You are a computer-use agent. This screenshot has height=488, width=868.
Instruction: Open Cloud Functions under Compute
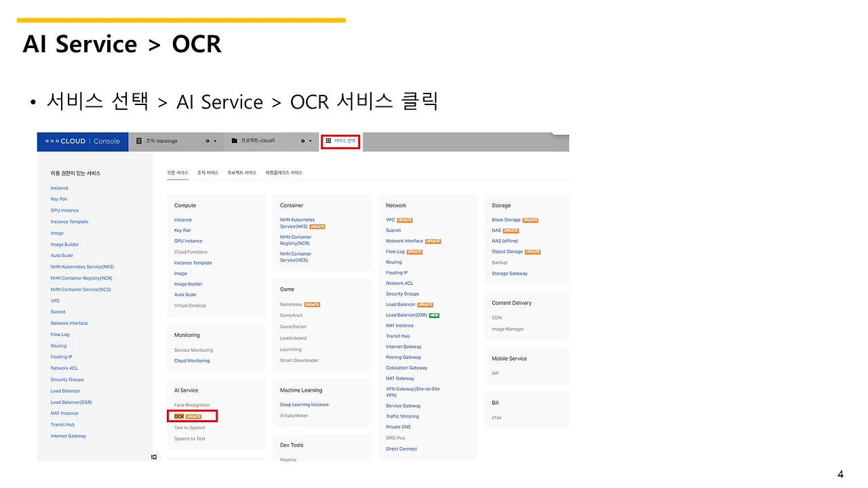point(191,251)
